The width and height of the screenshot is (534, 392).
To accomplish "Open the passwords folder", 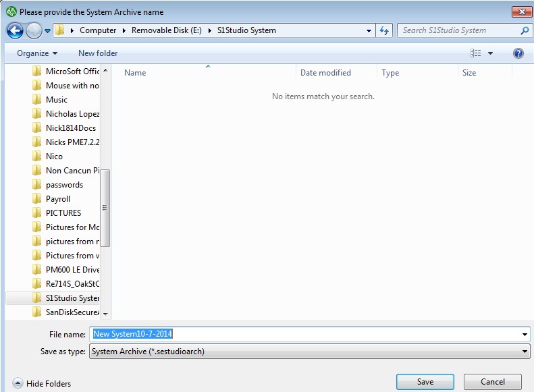I will pos(64,185).
